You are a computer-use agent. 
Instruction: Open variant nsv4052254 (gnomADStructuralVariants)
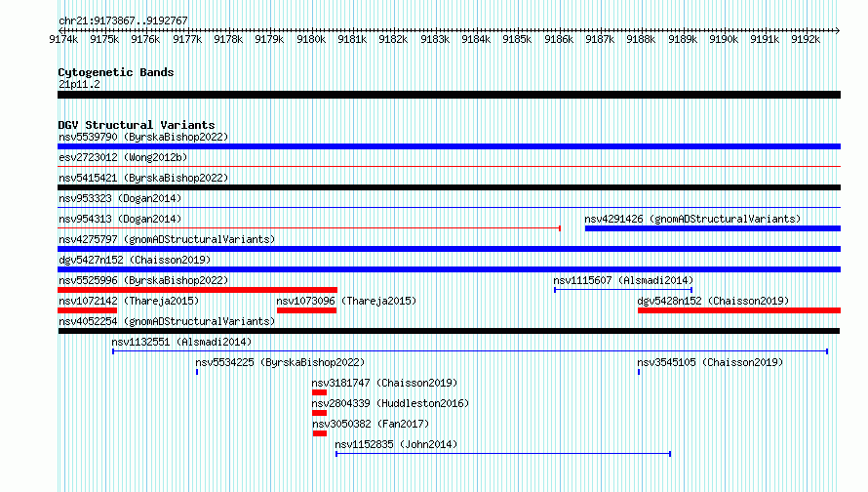click(167, 321)
